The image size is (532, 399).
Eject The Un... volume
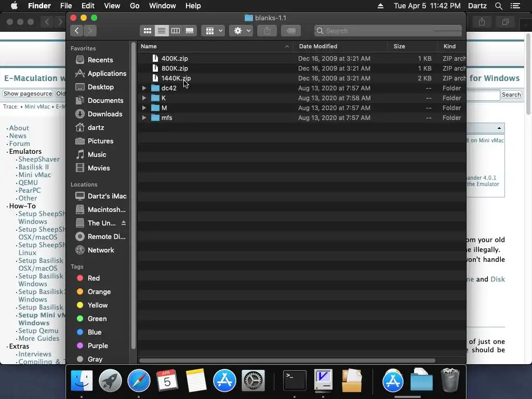click(124, 223)
